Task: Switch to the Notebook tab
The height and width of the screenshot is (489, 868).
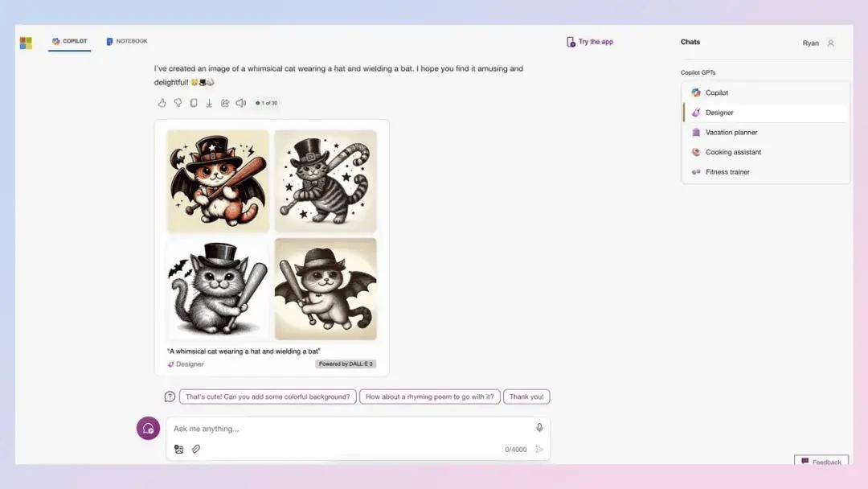Action: coord(127,41)
